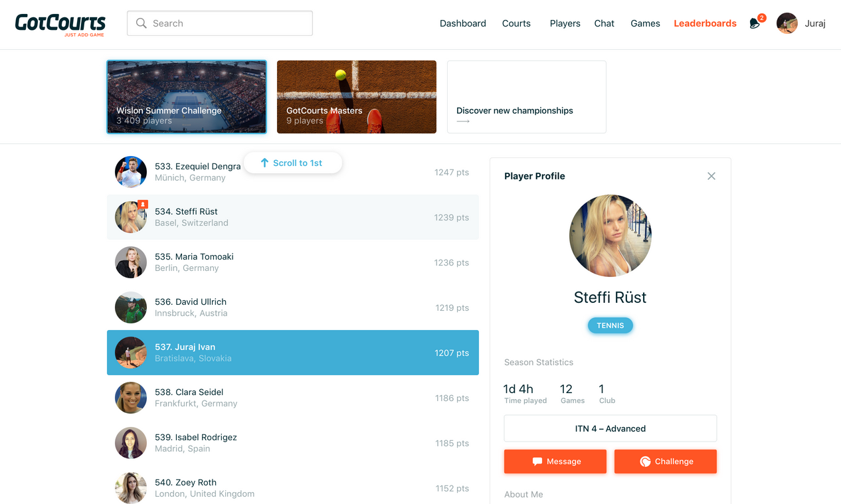Image resolution: width=841 pixels, height=504 pixels.
Task: Open Steffi Rüst's large profile photo
Action: [x=610, y=236]
